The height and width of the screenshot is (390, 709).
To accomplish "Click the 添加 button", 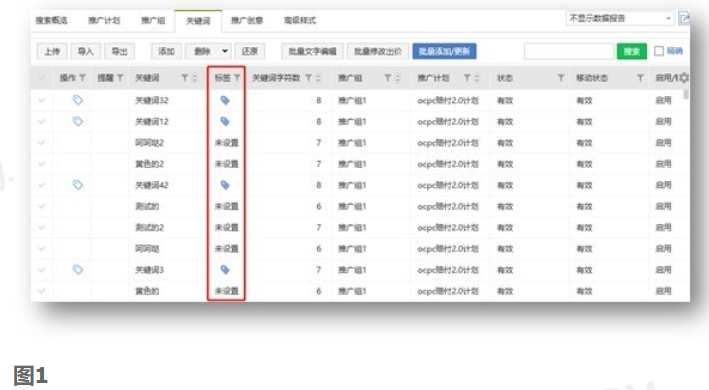I will click(x=166, y=51).
